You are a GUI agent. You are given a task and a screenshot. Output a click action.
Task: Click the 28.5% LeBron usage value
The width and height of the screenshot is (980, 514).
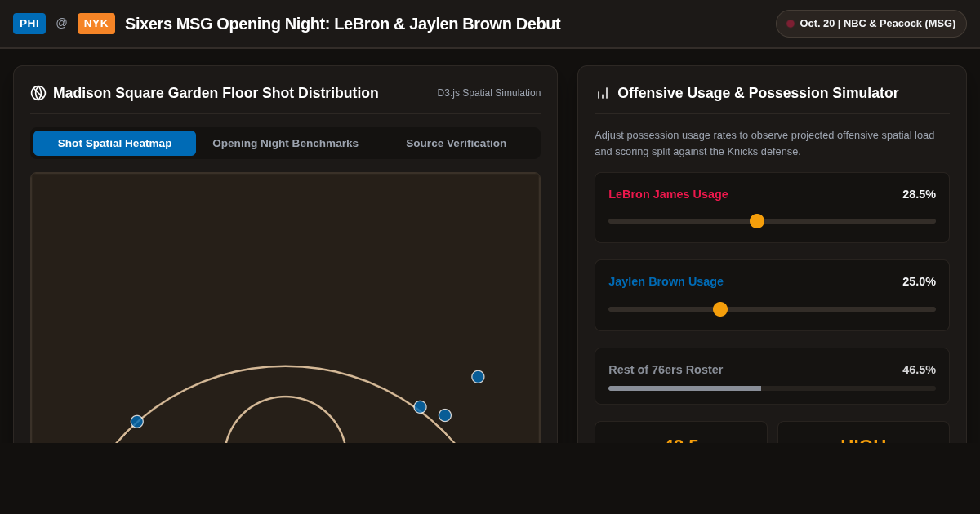919,194
